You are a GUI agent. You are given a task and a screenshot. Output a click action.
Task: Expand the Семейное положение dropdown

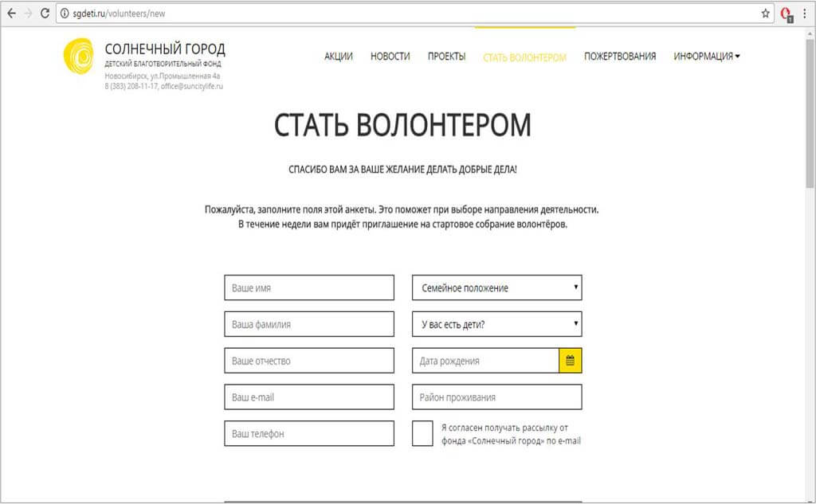click(496, 287)
